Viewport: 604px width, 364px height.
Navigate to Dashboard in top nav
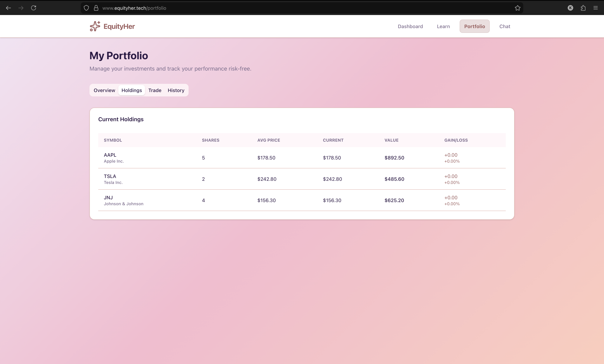coord(410,26)
